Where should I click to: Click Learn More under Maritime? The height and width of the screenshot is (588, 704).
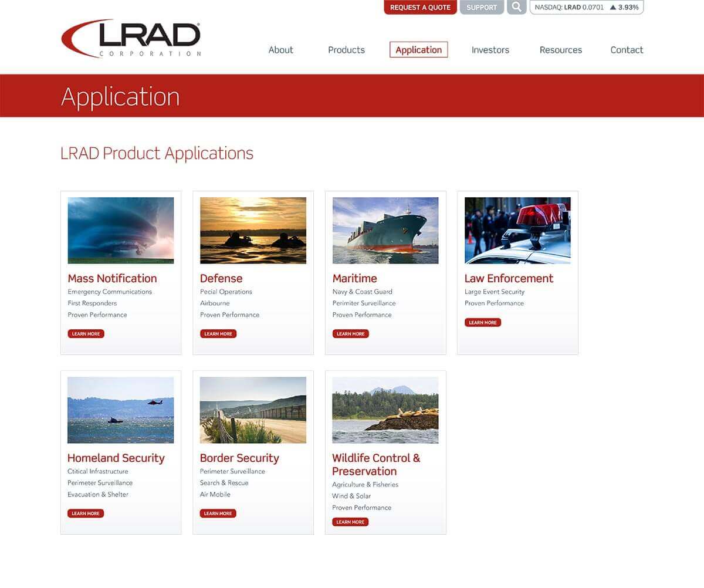pyautogui.click(x=351, y=334)
